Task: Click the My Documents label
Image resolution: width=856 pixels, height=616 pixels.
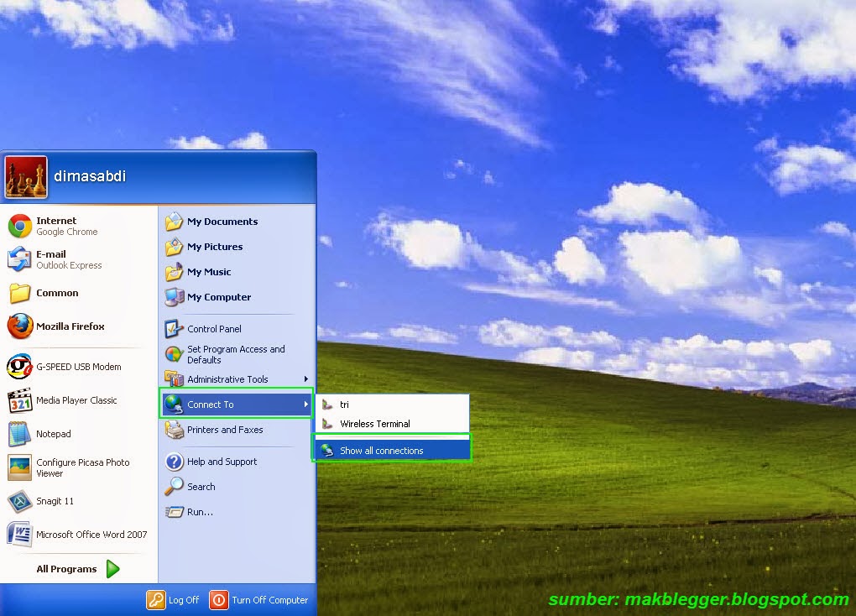Action: (222, 222)
